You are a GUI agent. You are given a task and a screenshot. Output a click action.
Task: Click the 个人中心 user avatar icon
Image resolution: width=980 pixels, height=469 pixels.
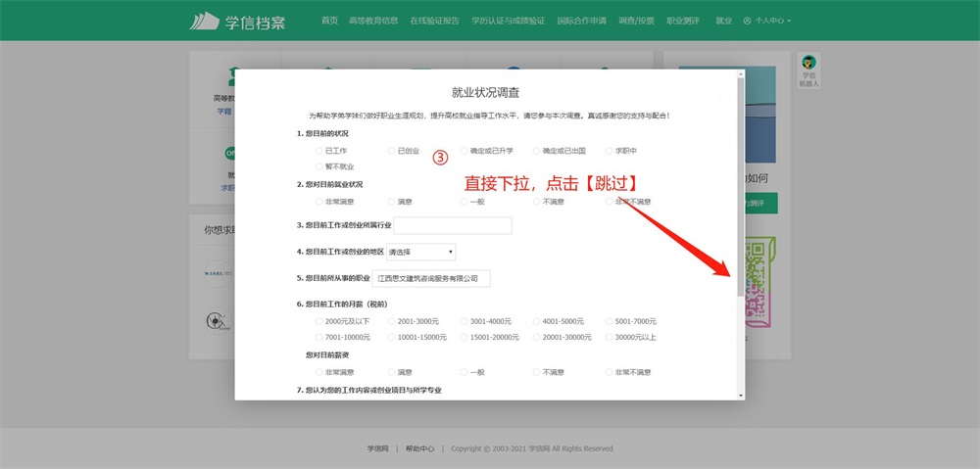[748, 21]
